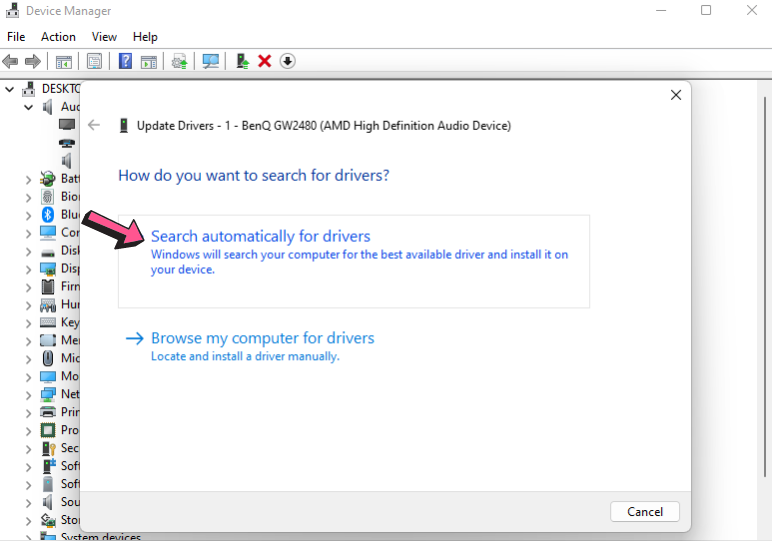This screenshot has width=773, height=541.
Task: Click the back arrow in Update Drivers dialog
Action: click(94, 125)
